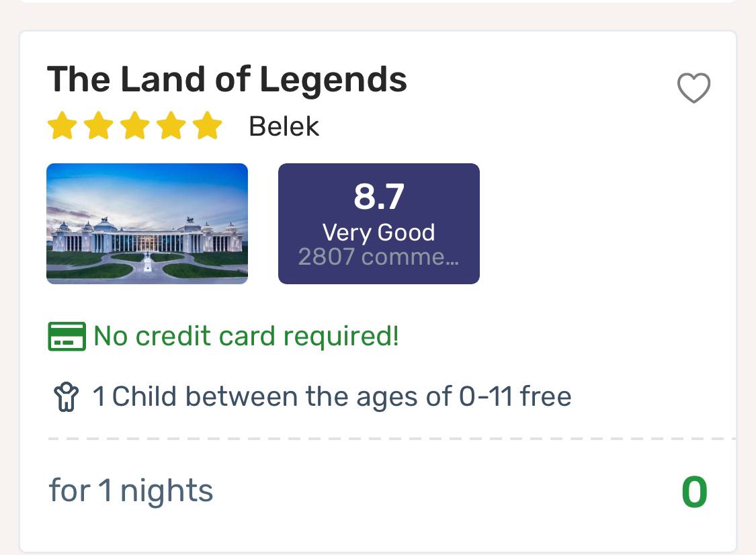Viewport: 756px width, 555px height.
Task: Click the fifth yellow rating star
Action: point(208,126)
